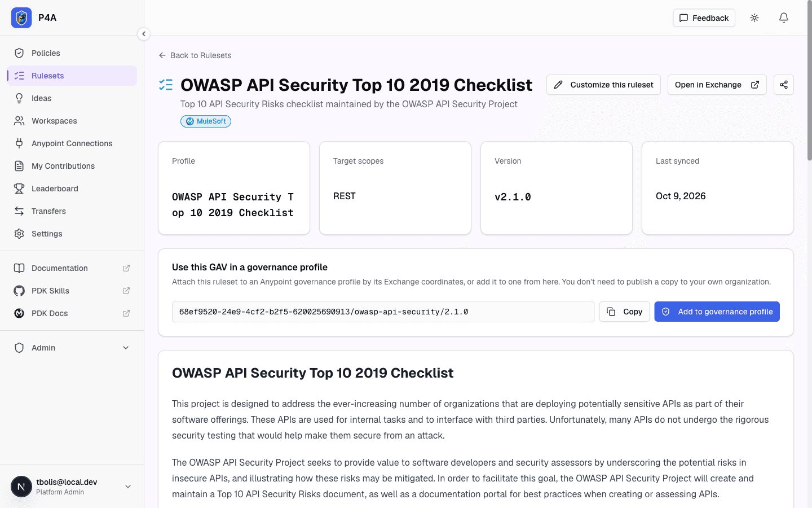The width and height of the screenshot is (812, 508).
Task: Click the Transfers arrows icon
Action: tap(19, 211)
